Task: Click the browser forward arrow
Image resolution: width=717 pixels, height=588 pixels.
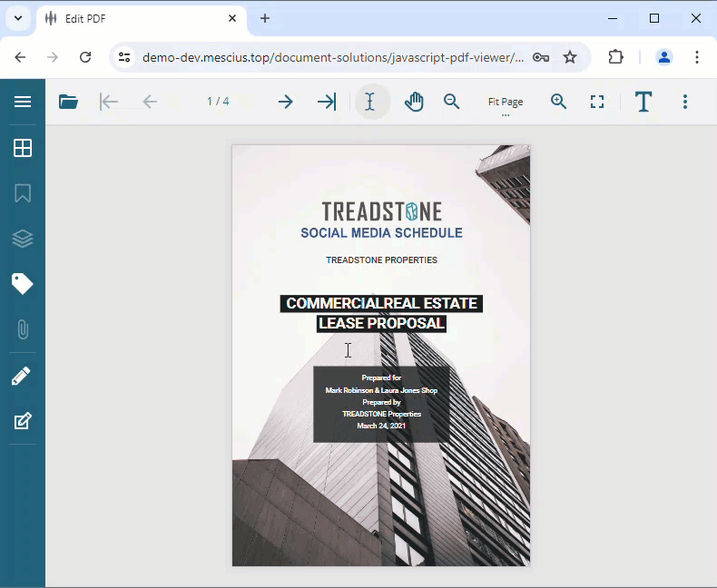Action: click(53, 57)
